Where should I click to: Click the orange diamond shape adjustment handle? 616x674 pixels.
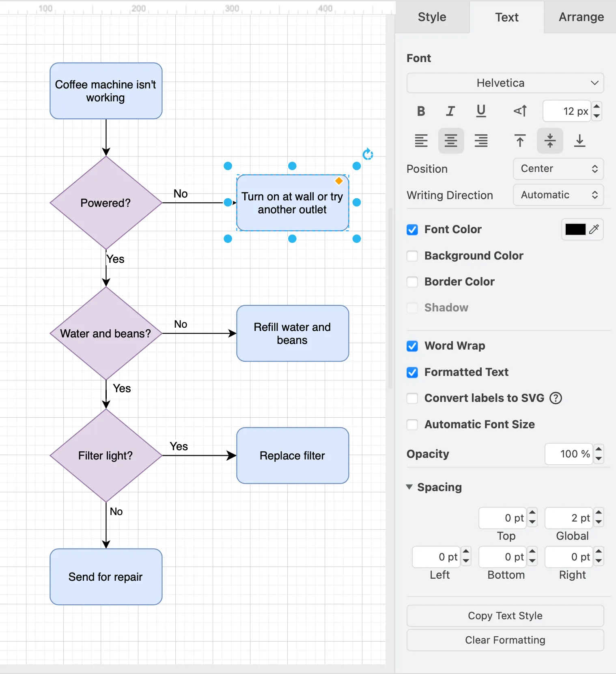(x=339, y=181)
